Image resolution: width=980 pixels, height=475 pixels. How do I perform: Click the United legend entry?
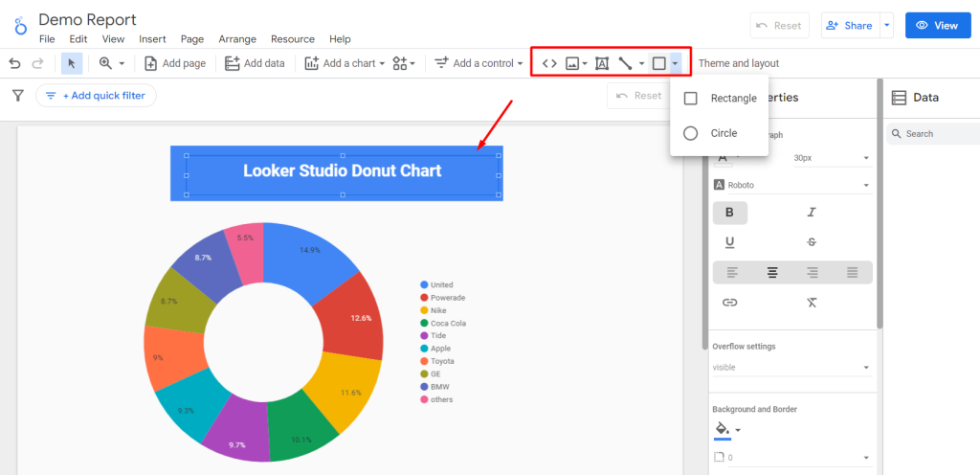pyautogui.click(x=436, y=285)
